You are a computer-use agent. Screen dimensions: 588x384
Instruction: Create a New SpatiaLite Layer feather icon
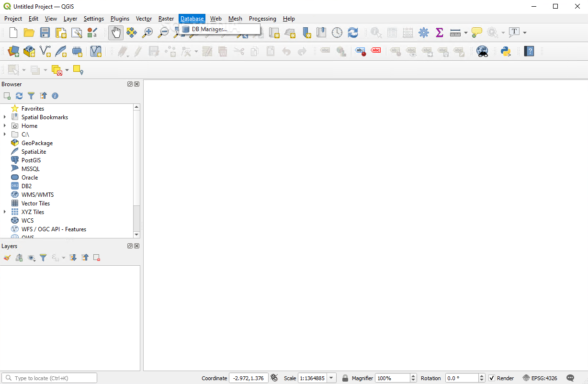pos(61,51)
